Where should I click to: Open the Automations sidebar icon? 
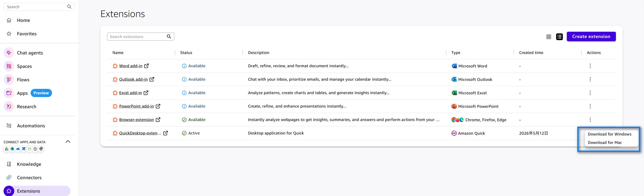pyautogui.click(x=9, y=126)
